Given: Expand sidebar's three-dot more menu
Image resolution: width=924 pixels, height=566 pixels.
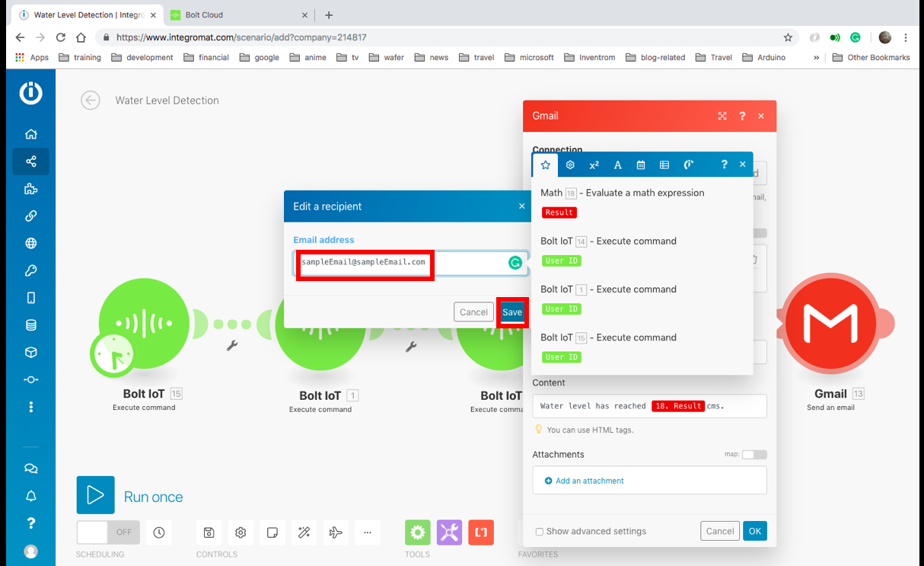Looking at the screenshot, I should [30, 407].
